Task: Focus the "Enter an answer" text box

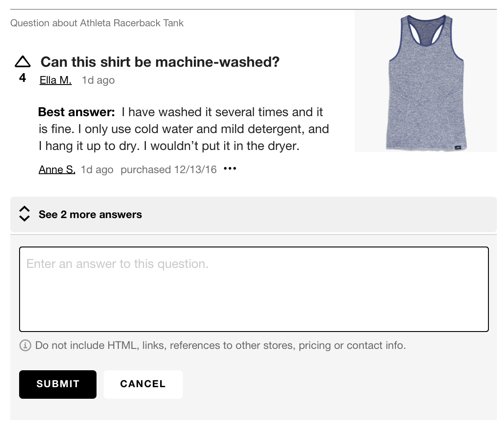Action: coord(254,289)
